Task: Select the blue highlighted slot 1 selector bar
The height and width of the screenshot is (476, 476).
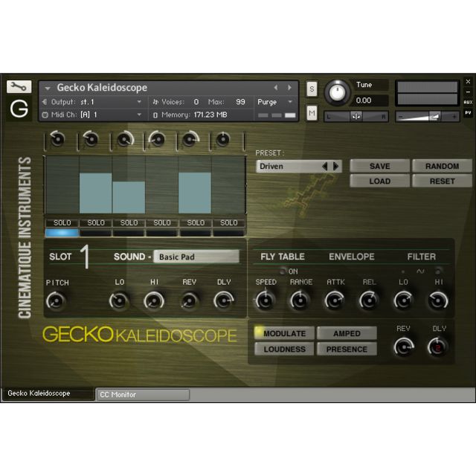Action: (x=62, y=233)
